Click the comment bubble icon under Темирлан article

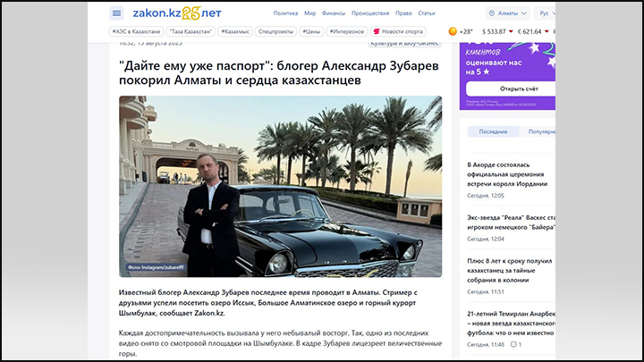pos(513,344)
